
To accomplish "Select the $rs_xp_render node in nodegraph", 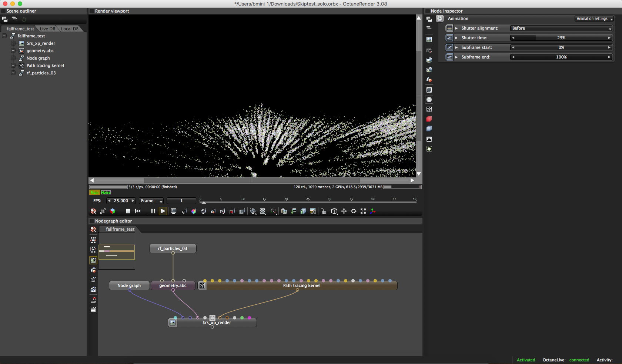I will coord(213,323).
